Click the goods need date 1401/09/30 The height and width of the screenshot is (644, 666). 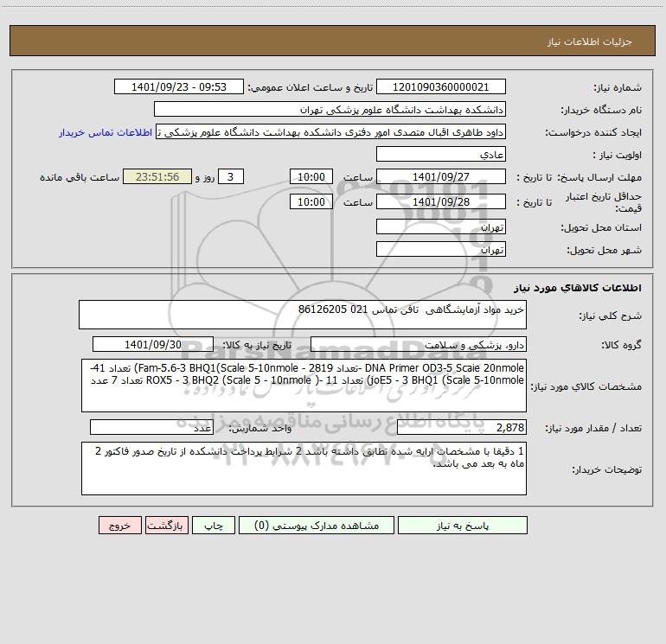coord(153,344)
